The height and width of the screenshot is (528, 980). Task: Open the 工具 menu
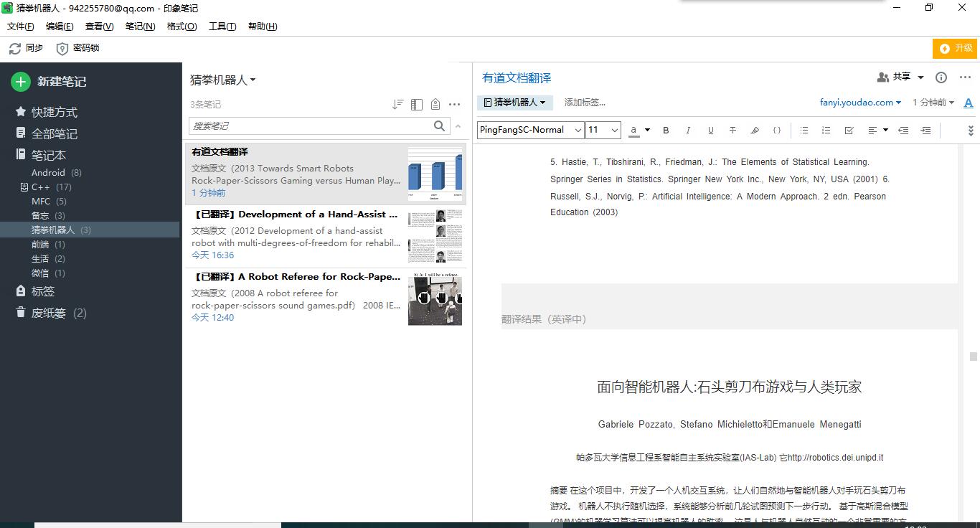coord(222,26)
